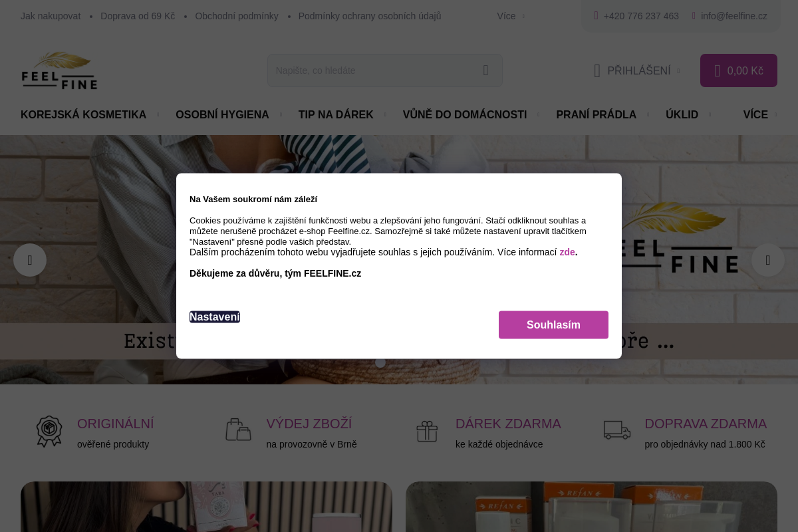Follow the 'zde' link for more information
Image resolution: width=798 pixels, height=532 pixels.
567,252
